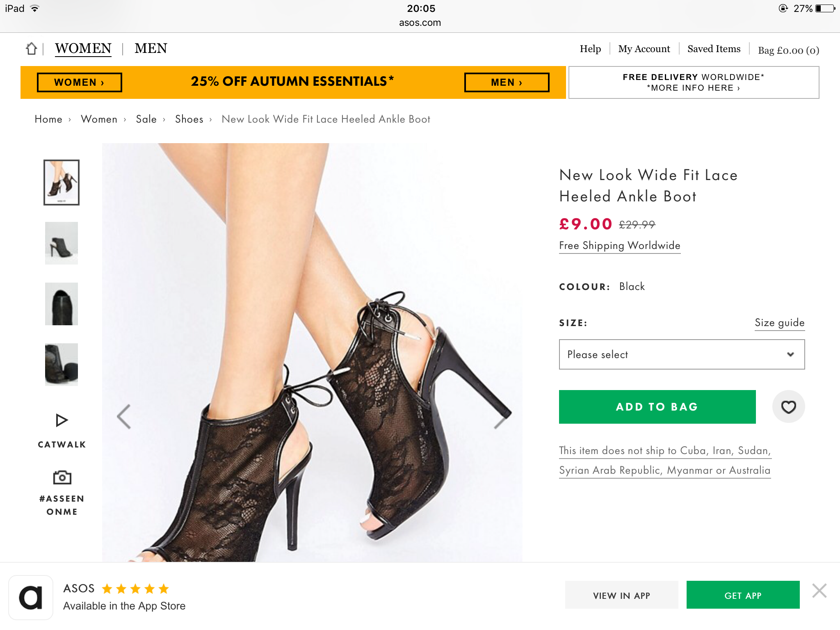Save item with the heart icon
This screenshot has width=840, height=630.
click(788, 407)
